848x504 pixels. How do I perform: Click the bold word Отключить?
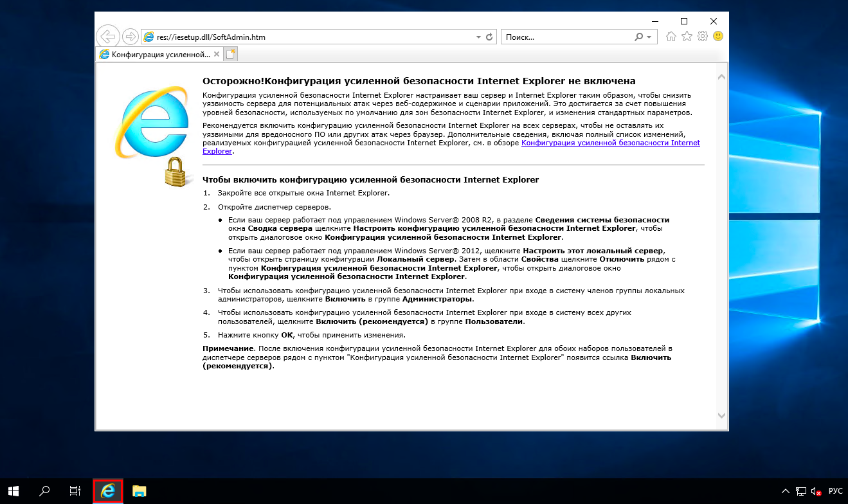click(x=622, y=258)
